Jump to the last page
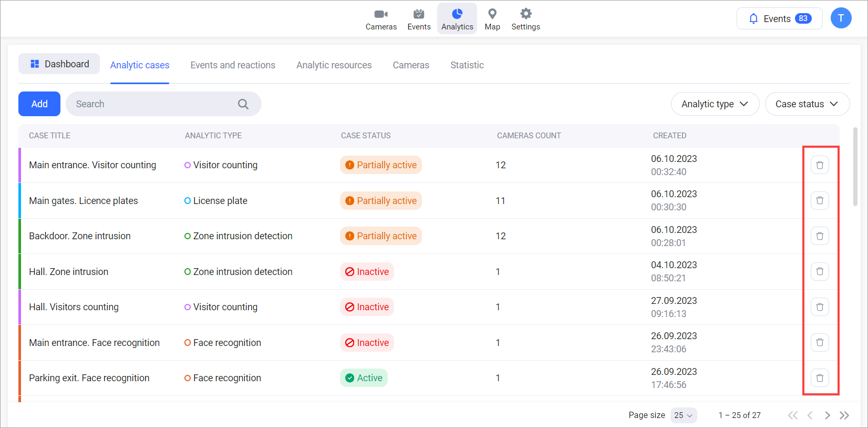868x428 pixels. (844, 415)
